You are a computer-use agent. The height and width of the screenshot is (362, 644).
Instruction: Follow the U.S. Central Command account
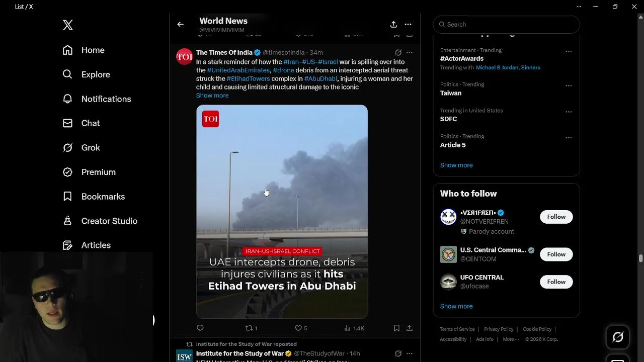(x=556, y=254)
